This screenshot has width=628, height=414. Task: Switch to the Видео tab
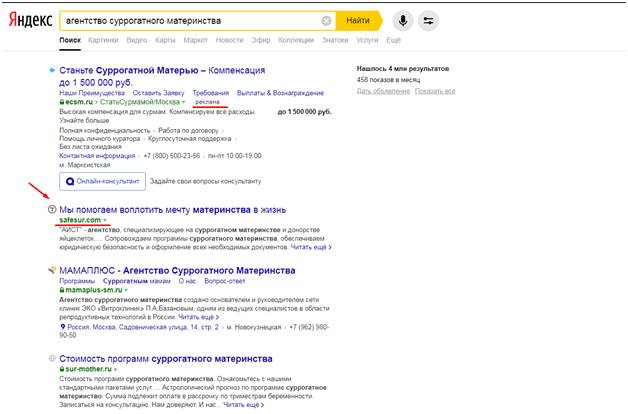[137, 40]
